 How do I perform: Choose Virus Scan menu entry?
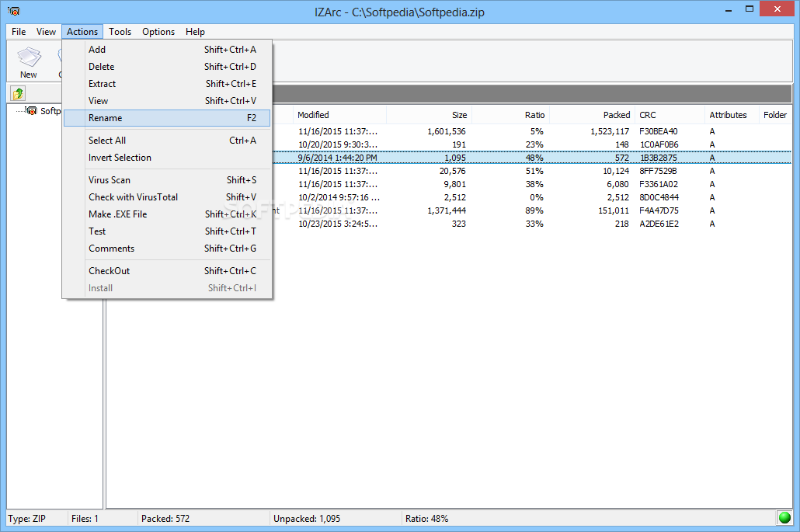click(167, 180)
